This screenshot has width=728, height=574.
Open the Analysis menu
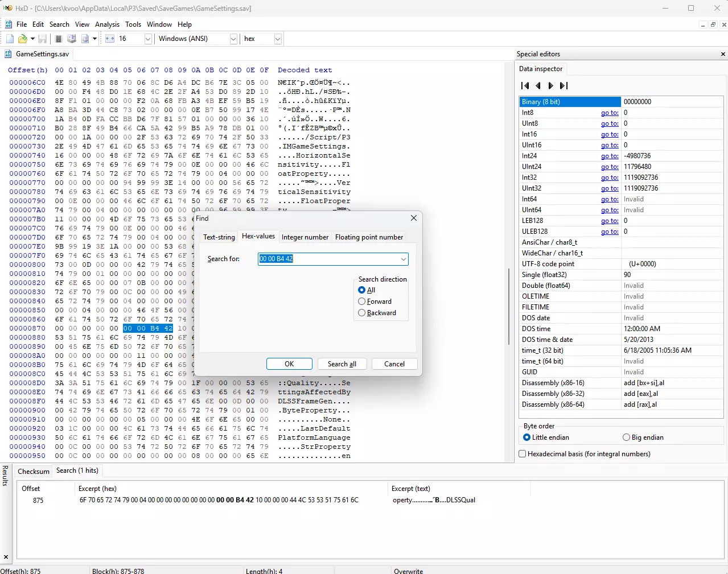point(107,24)
